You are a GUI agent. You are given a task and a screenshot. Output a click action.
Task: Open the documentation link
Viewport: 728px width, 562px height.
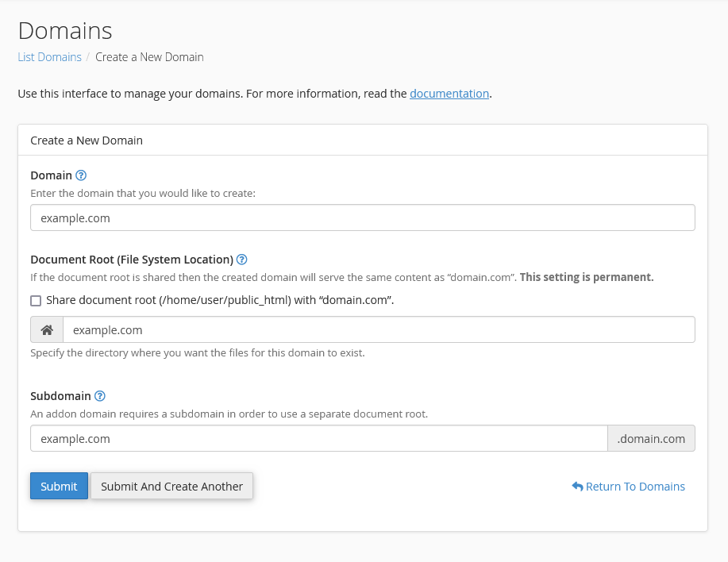(x=449, y=93)
